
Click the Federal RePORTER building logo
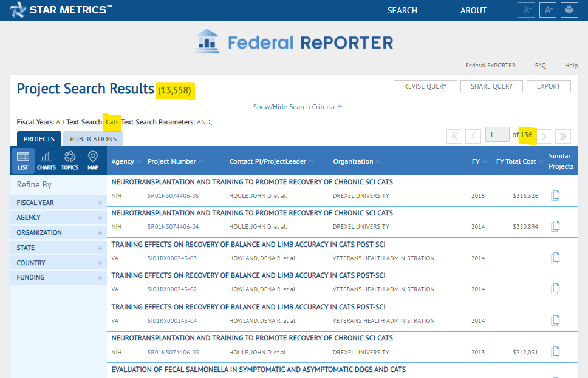coord(207,41)
